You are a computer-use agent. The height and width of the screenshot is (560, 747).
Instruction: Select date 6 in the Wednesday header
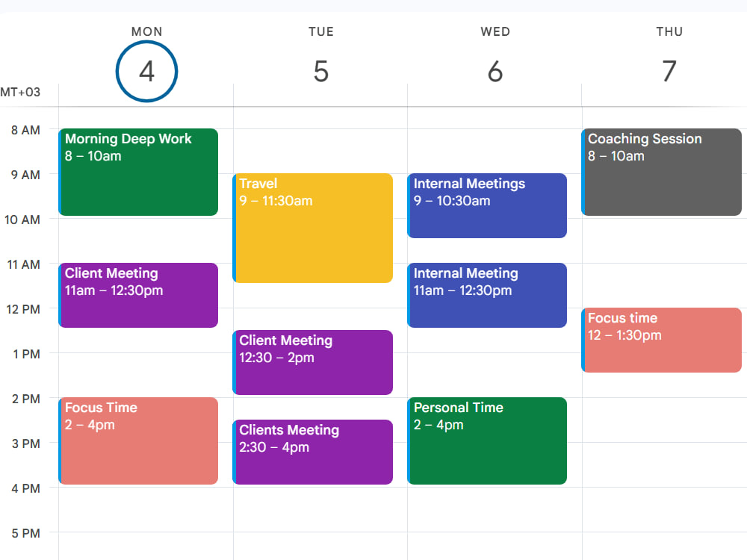pos(495,72)
